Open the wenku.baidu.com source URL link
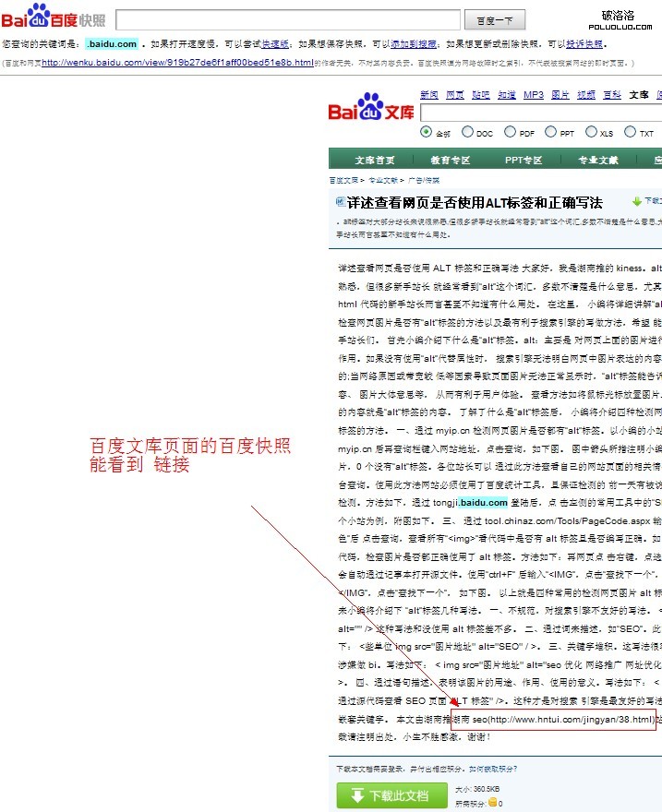 pyautogui.click(x=177, y=63)
